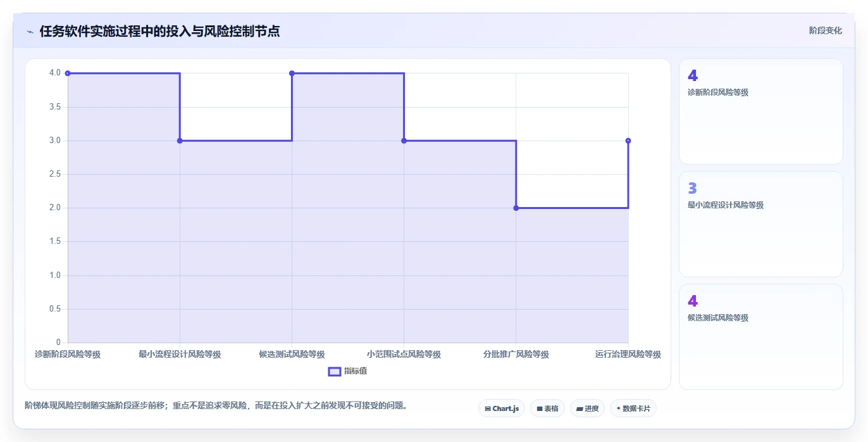Screen dimensions: 868x442
Task: Select the 数据卡片 tag chip
Action: (x=633, y=408)
